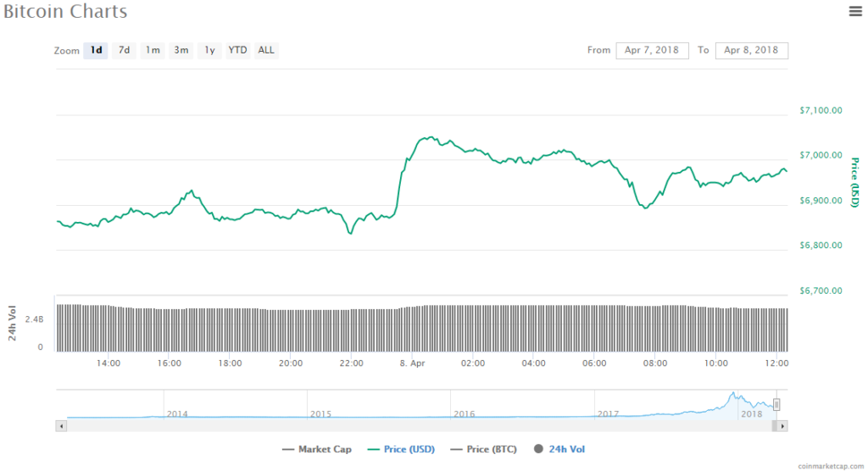Viewport: 868px width, 471px height.
Task: Grab the right navigator range handle
Action: tap(776, 405)
